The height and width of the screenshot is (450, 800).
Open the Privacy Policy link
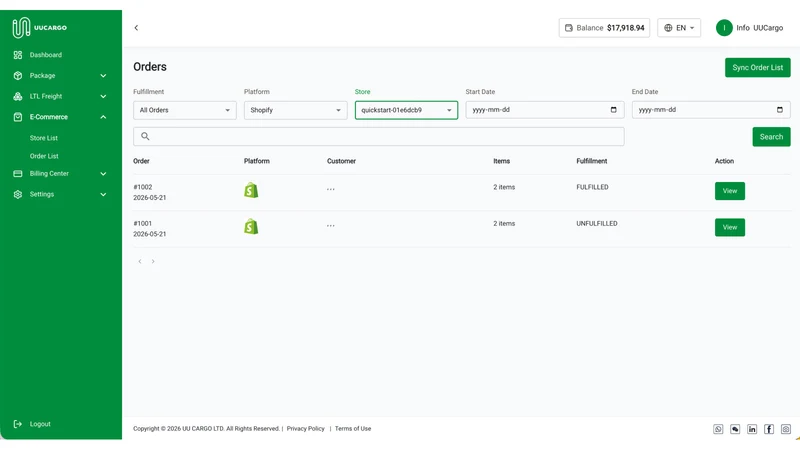coord(306,429)
